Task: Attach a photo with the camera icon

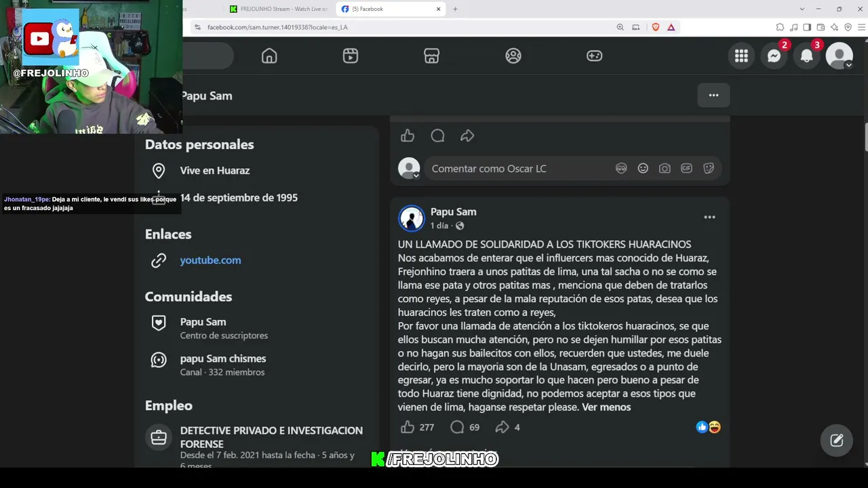Action: [665, 169]
